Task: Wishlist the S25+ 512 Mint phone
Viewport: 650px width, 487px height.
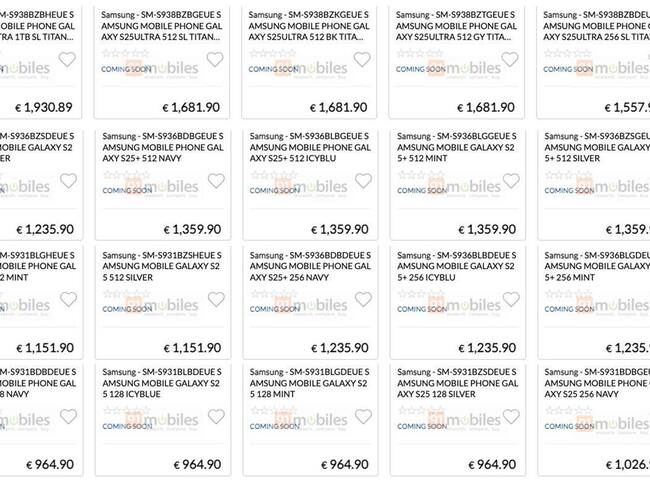Action: [510, 181]
